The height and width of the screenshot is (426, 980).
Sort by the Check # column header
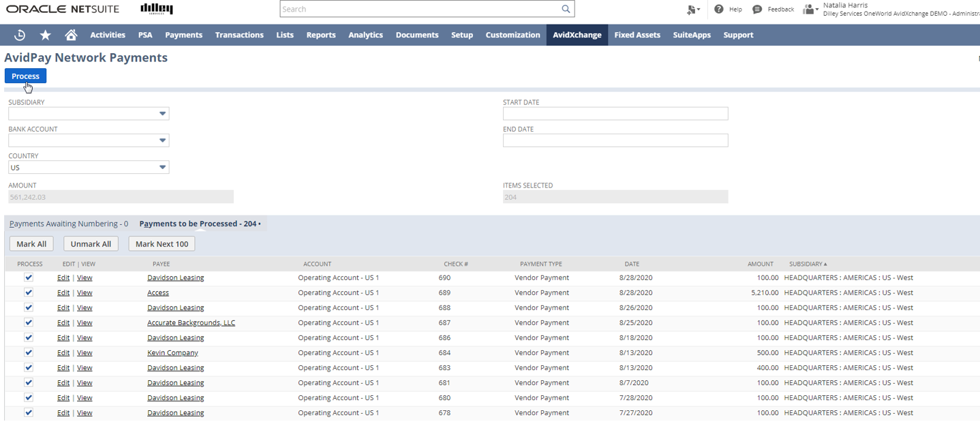click(456, 264)
